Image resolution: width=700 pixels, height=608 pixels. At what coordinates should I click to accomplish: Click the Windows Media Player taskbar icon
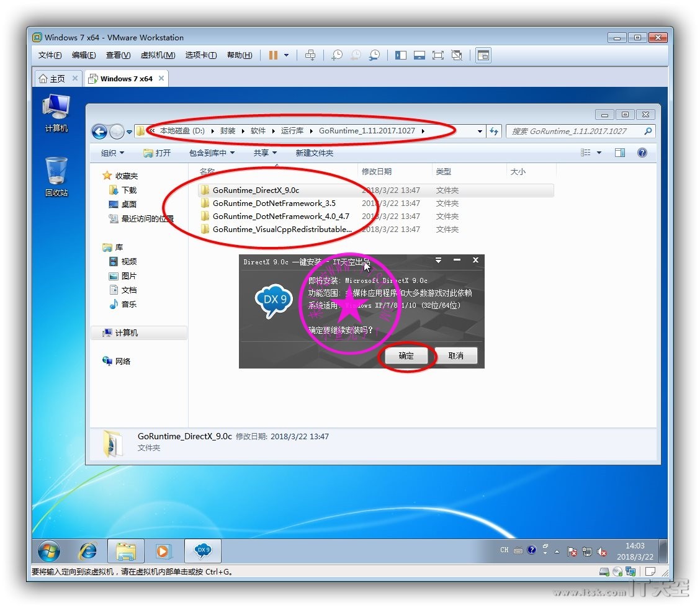(163, 550)
